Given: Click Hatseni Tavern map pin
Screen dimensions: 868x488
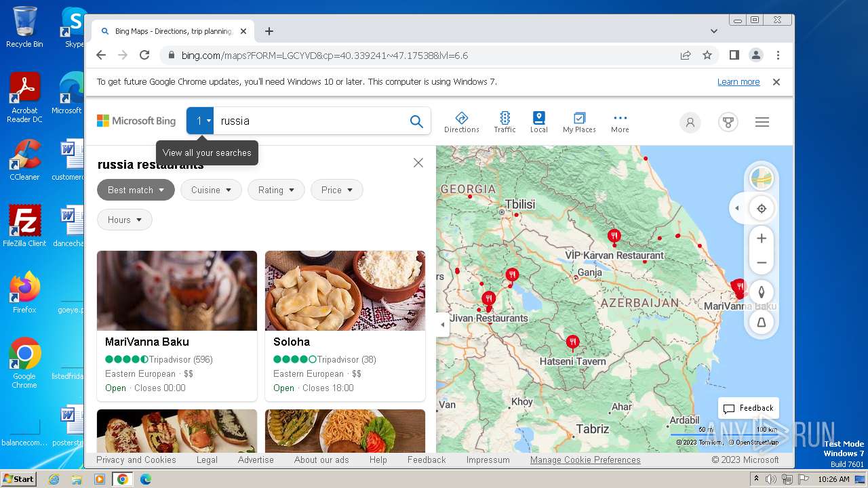Looking at the screenshot, I should click(572, 342).
